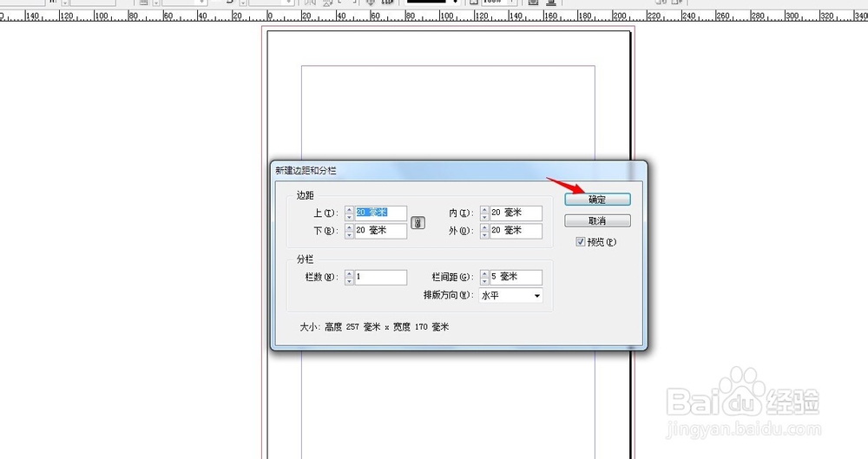The image size is (868, 459).
Task: Click the 新建边距和分栏 dialog title bar
Action: [x=458, y=171]
